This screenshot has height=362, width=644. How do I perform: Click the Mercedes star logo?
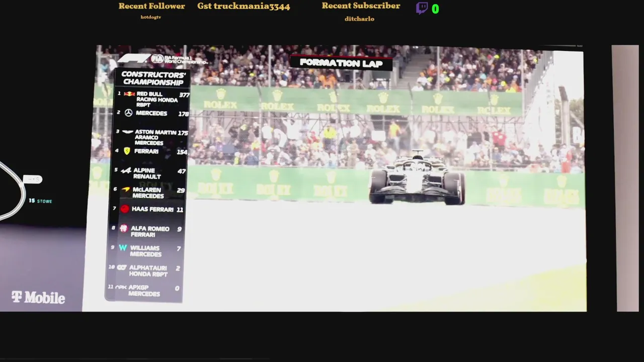coord(128,113)
